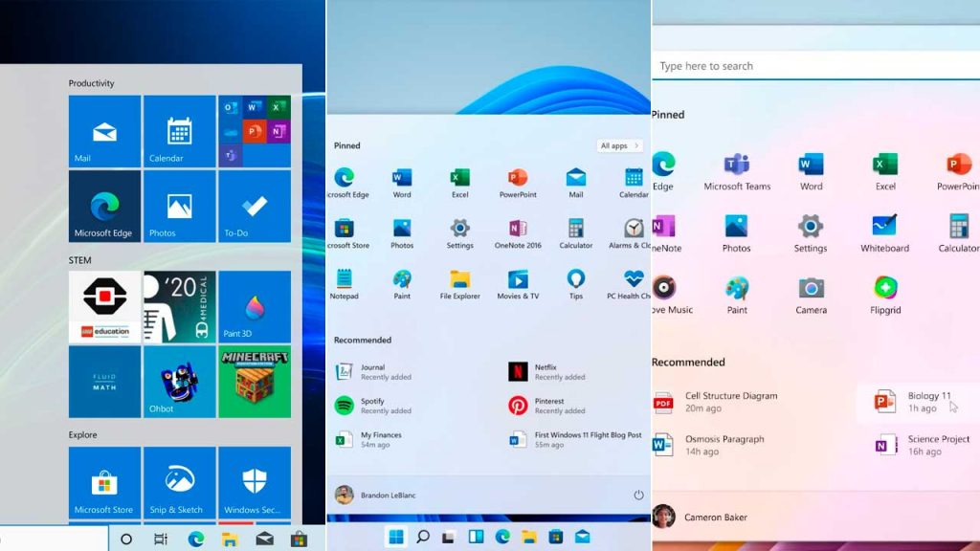Launch the Microsoft Edge tile

click(x=104, y=207)
